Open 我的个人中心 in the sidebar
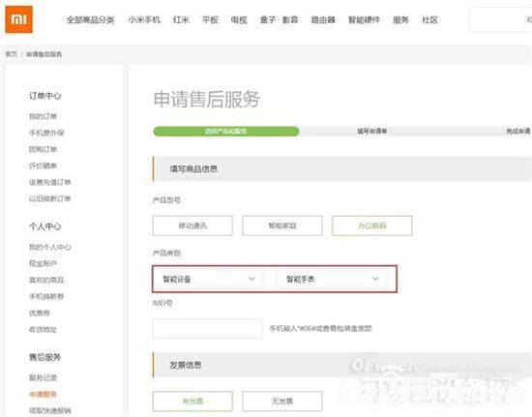The width and height of the screenshot is (532, 417). point(50,247)
